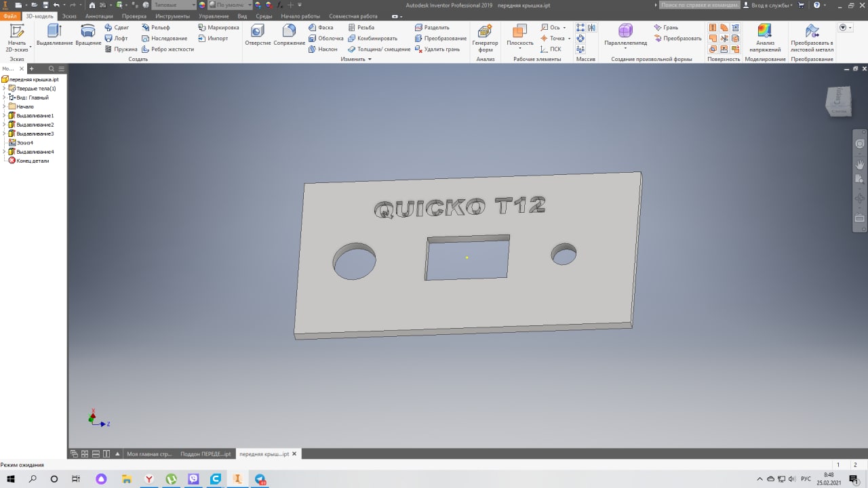Select Эскиз4 in the model tree

pyautogui.click(x=21, y=143)
